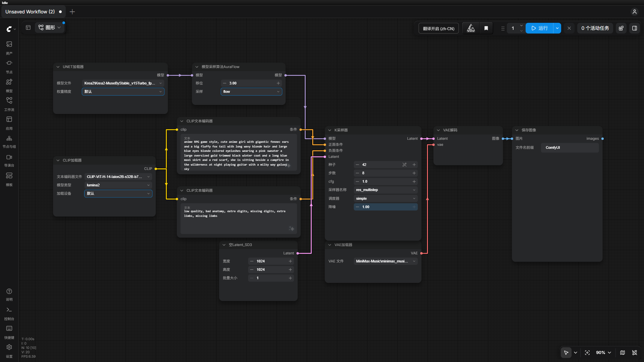Open the 权重精度 dropdown in UNET加载器

click(123, 92)
